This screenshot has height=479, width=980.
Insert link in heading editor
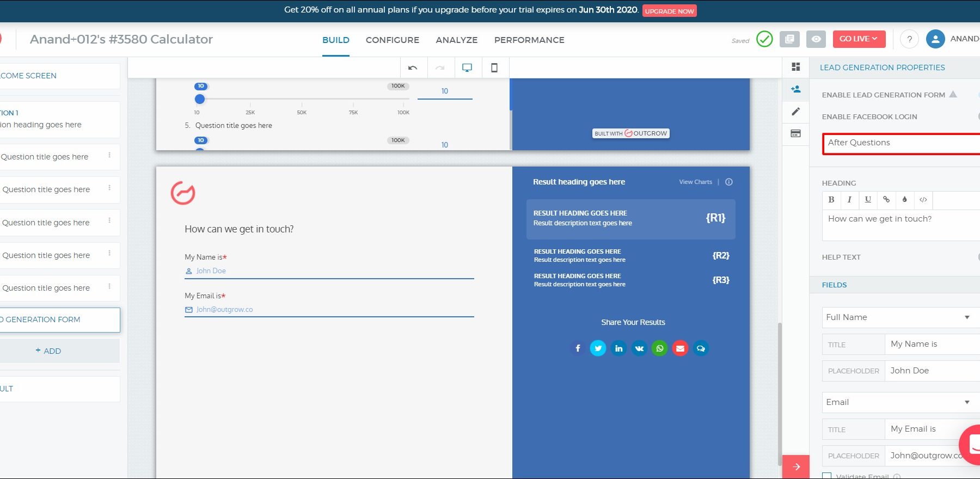point(886,200)
